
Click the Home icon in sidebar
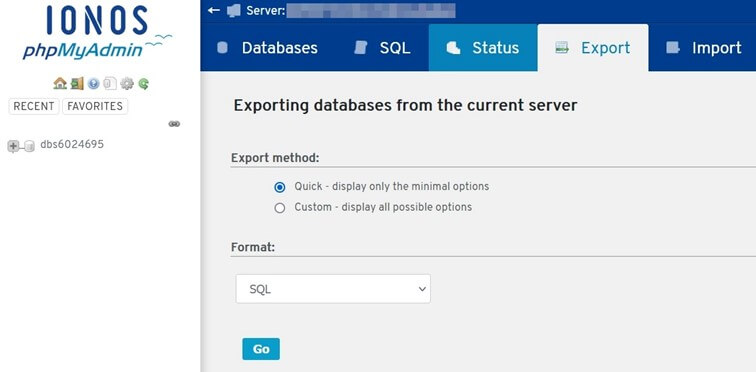click(60, 83)
